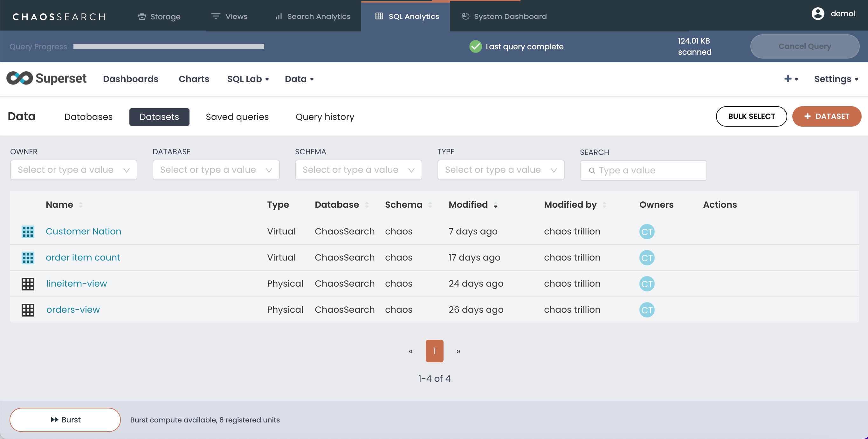Click the Burst button

point(65,420)
